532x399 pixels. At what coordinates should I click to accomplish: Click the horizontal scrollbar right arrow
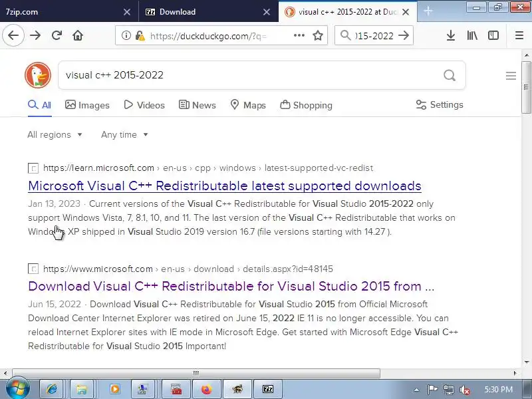(515, 373)
